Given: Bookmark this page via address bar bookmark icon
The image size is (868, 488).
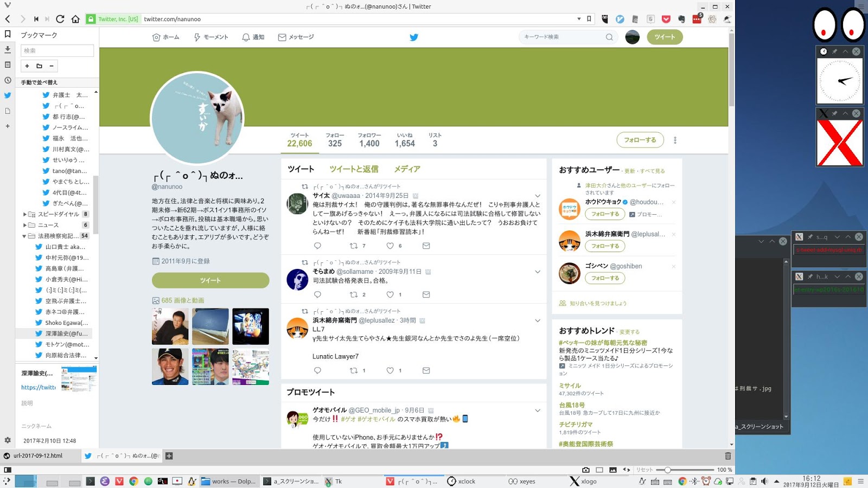Looking at the screenshot, I should [589, 19].
